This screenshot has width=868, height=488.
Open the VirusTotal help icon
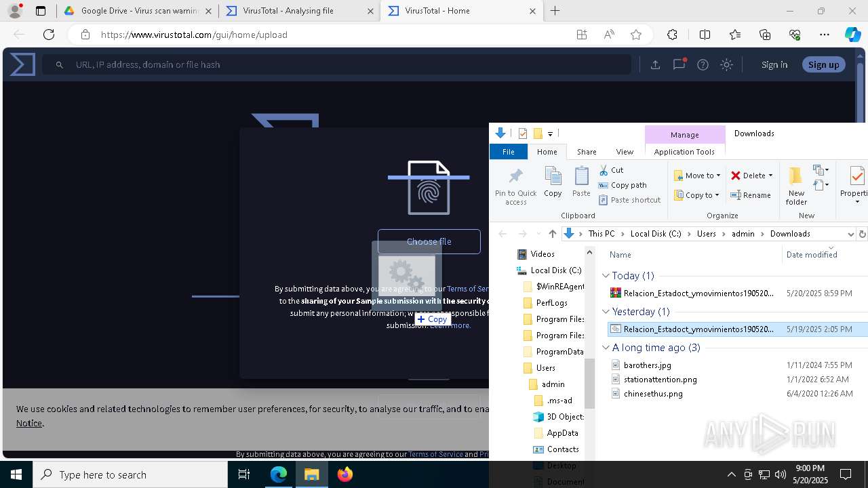[x=703, y=64]
